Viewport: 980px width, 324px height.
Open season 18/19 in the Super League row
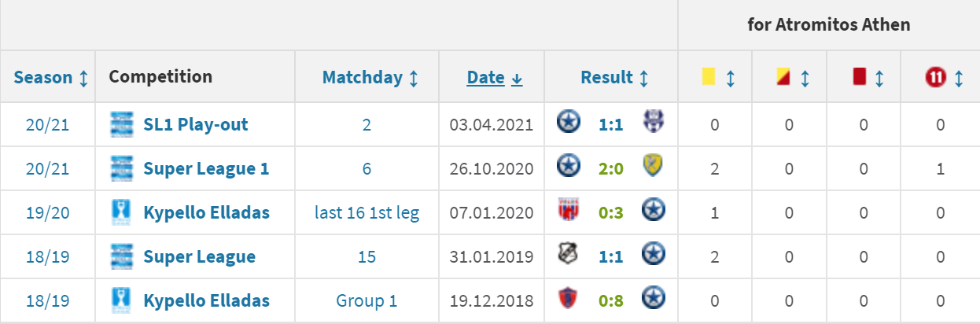coord(47,256)
